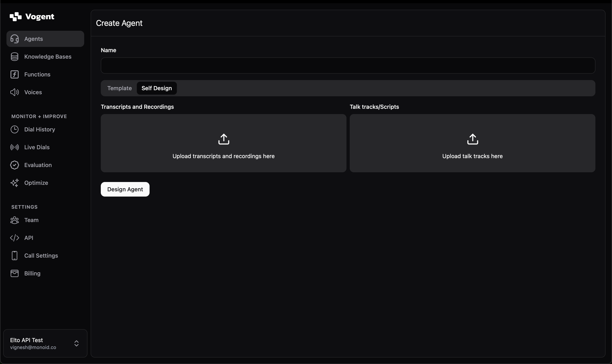Expand the Elto API Test account switcher

[45, 343]
